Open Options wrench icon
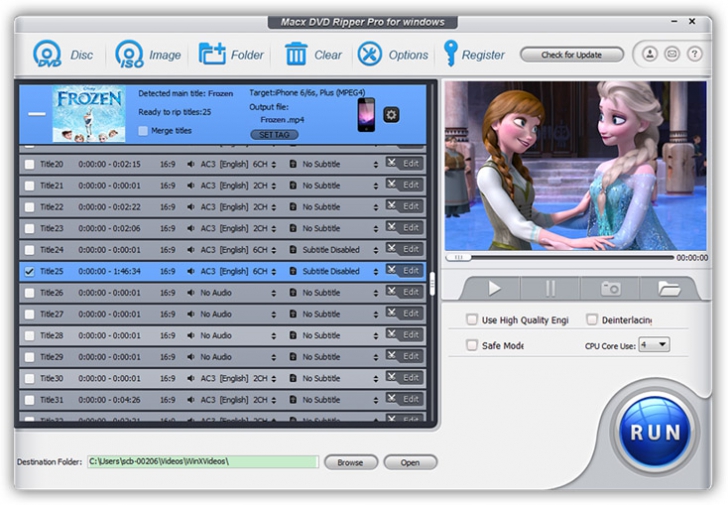The image size is (728, 505). 370,54
